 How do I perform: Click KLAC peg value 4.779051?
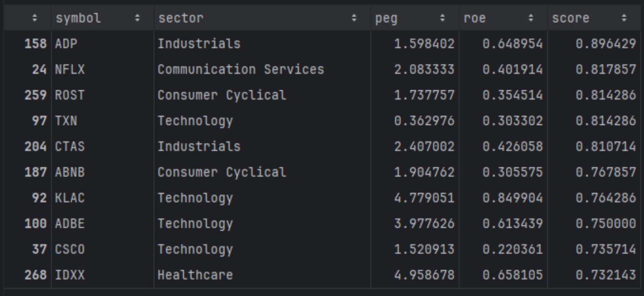[x=424, y=198]
